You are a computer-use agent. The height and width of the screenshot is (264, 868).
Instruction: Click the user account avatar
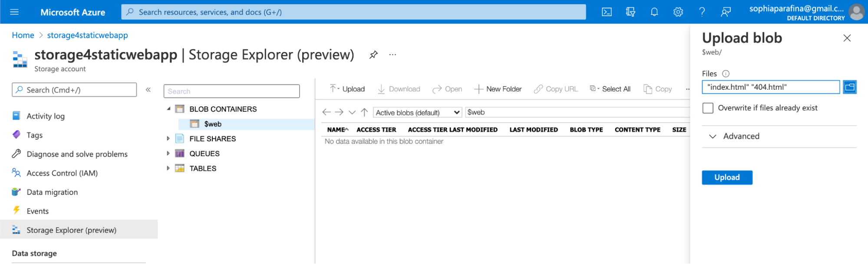(x=856, y=12)
